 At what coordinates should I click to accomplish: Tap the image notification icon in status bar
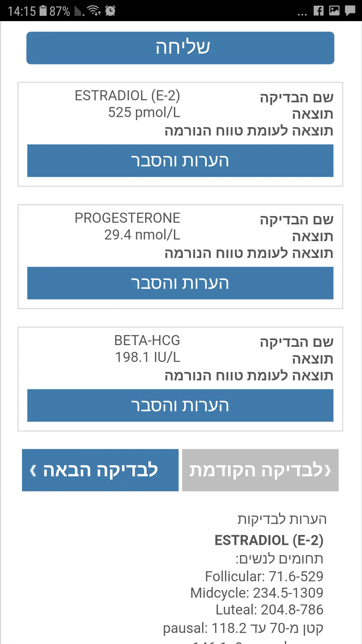pos(334,11)
